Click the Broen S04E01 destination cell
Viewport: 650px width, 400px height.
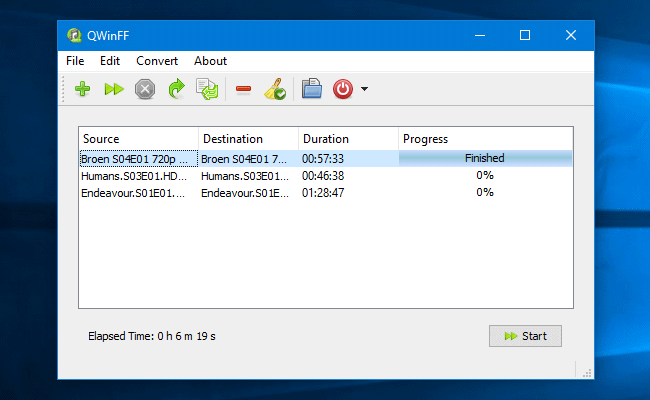248,159
